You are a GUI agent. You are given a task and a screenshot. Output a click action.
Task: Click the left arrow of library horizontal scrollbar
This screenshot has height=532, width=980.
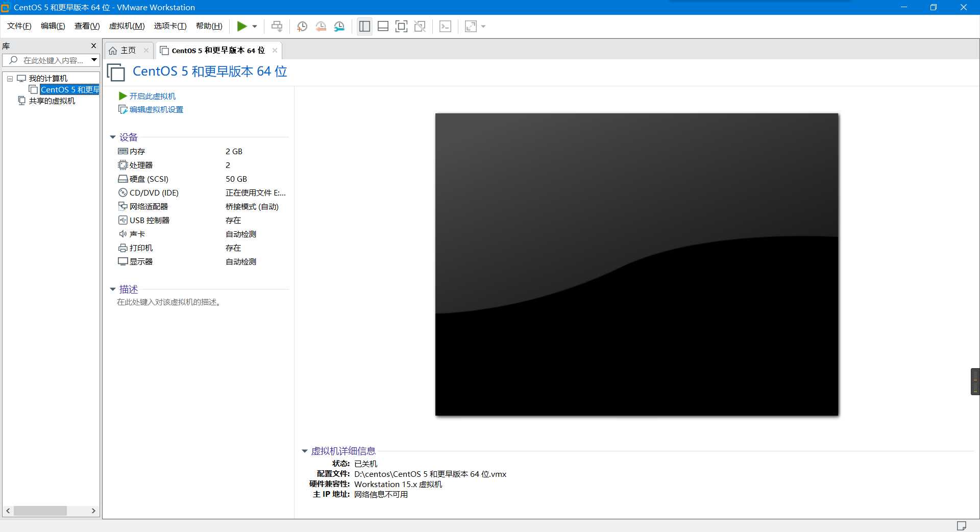coord(8,511)
